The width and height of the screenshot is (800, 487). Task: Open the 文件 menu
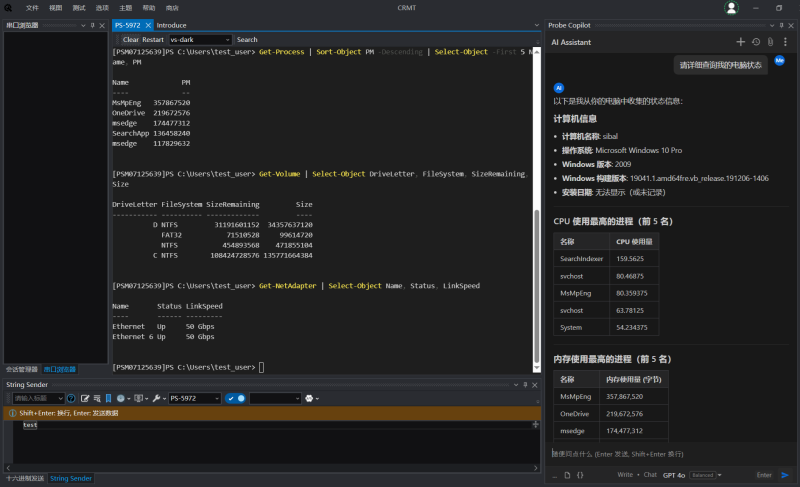32,8
